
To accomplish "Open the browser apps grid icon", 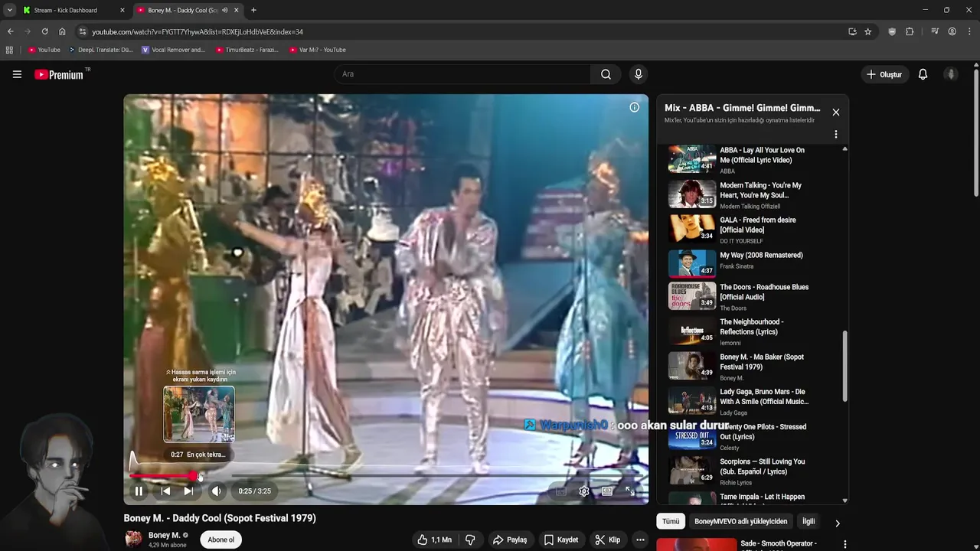I will click(9, 50).
